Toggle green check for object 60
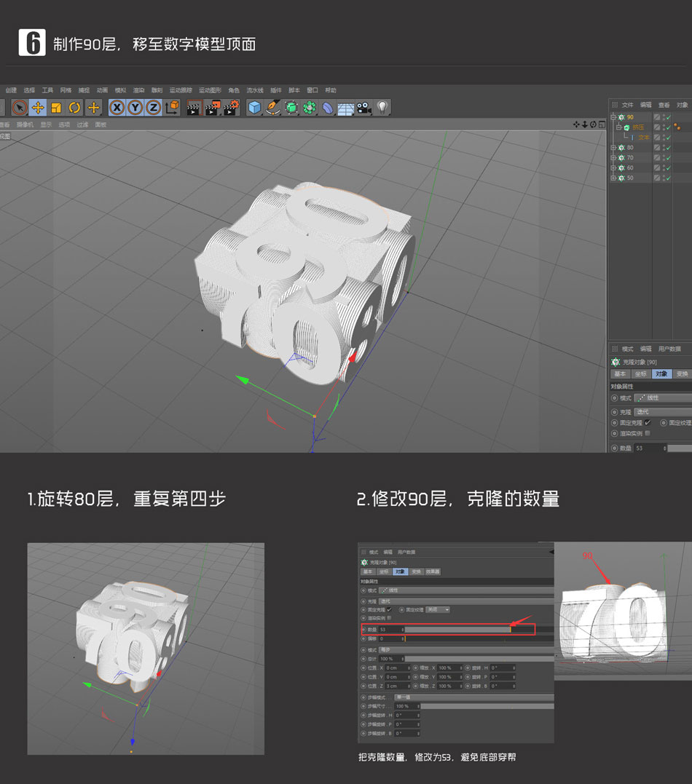The height and width of the screenshot is (784, 692). 669,168
